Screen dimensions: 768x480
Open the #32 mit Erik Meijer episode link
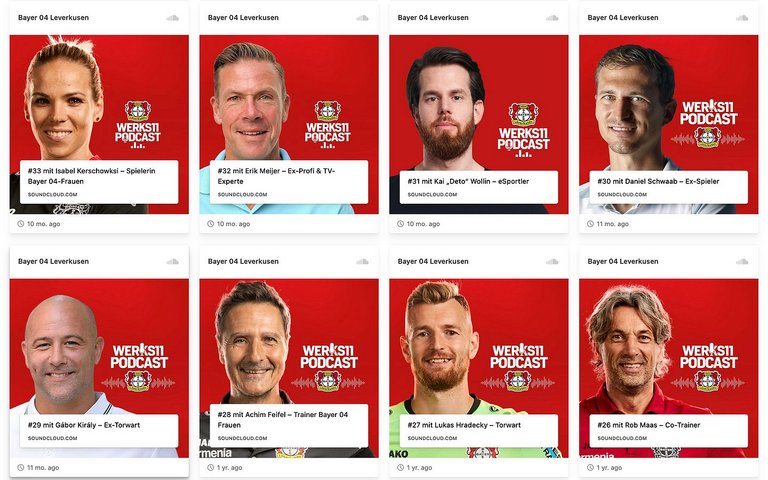(289, 182)
